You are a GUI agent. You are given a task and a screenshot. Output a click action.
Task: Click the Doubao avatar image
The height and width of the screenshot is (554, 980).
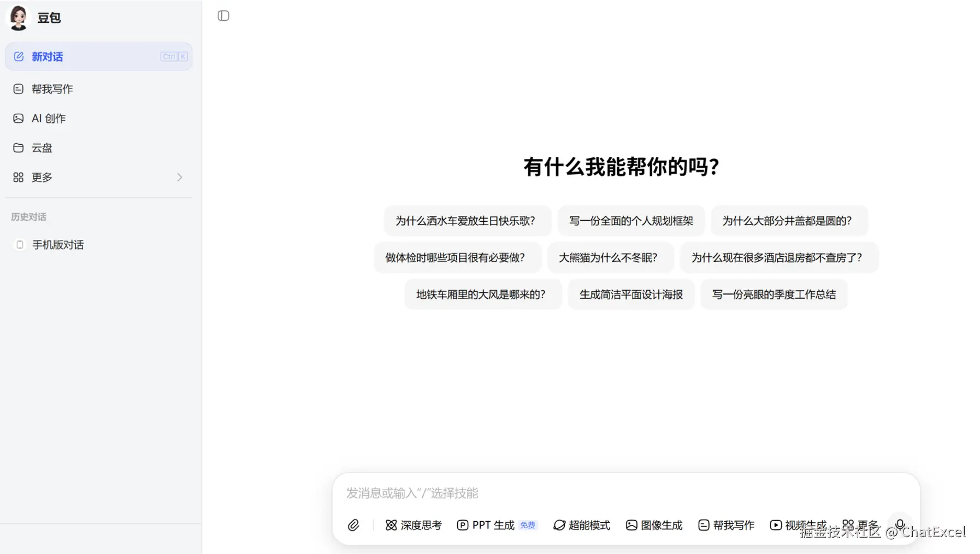[19, 17]
